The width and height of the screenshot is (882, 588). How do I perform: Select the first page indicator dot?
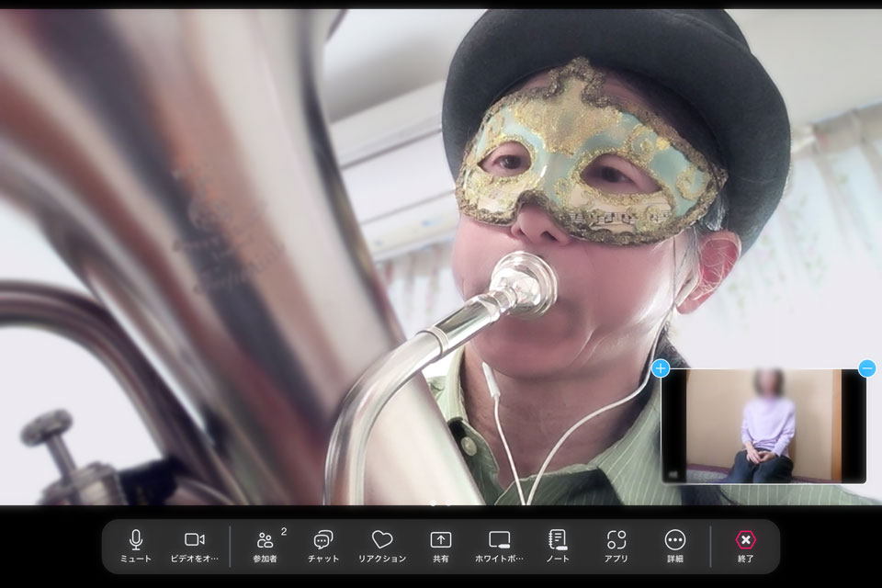coord(433,503)
